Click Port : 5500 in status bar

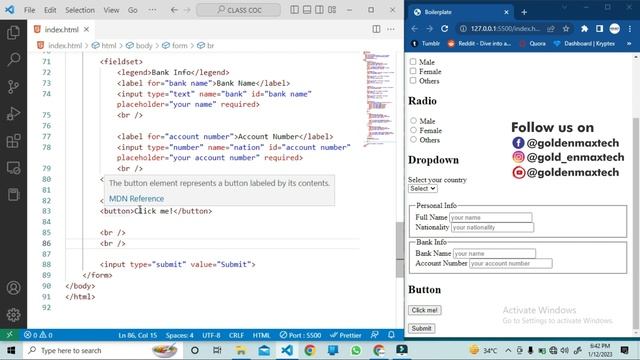coord(301,335)
